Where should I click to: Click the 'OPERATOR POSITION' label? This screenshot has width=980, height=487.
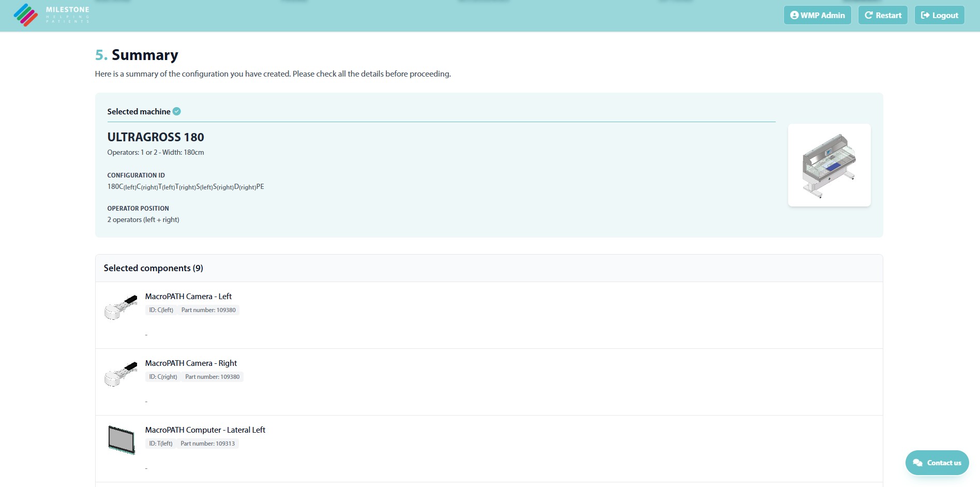[x=138, y=209]
